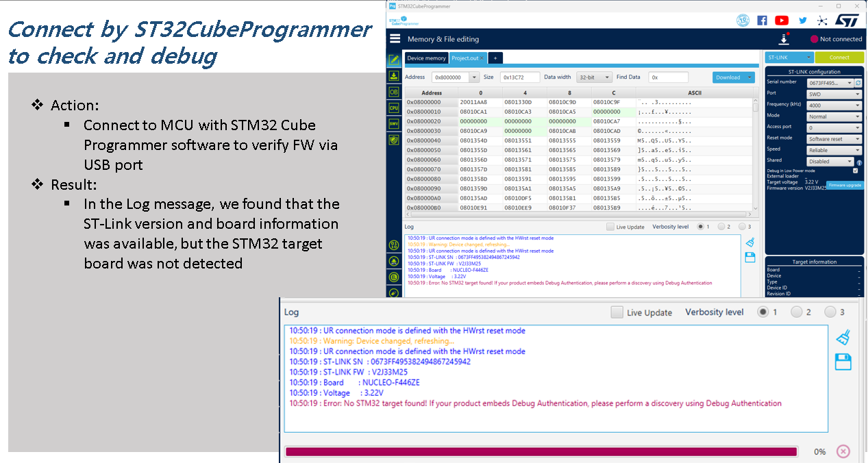Click the Firmware upgrade button
The height and width of the screenshot is (463, 868).
tap(844, 186)
